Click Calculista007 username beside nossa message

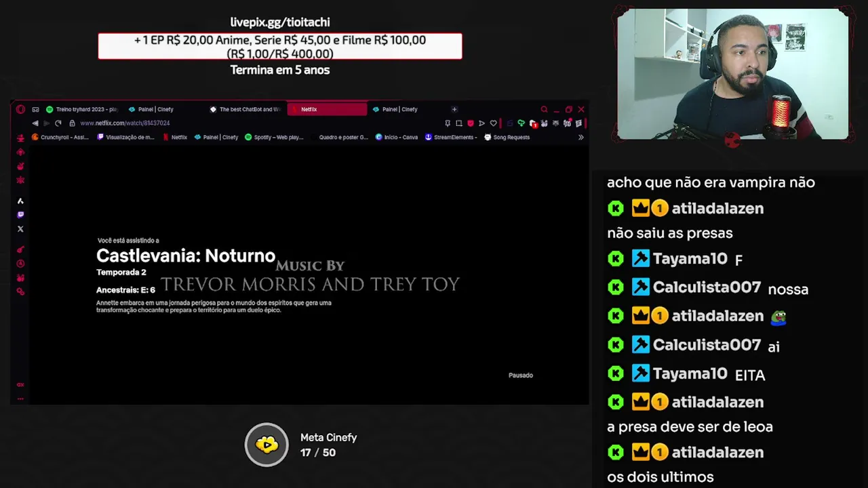tap(707, 287)
